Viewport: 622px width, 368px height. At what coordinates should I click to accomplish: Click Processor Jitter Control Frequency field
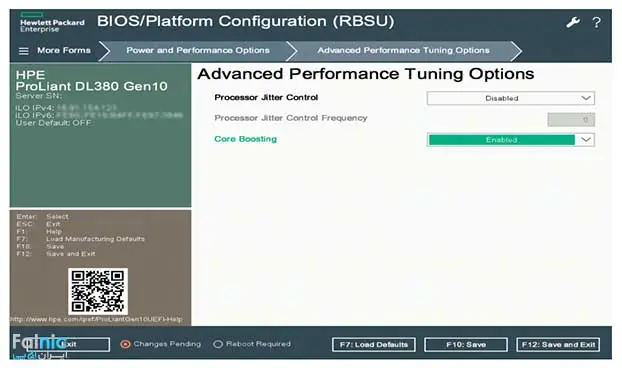[571, 119]
